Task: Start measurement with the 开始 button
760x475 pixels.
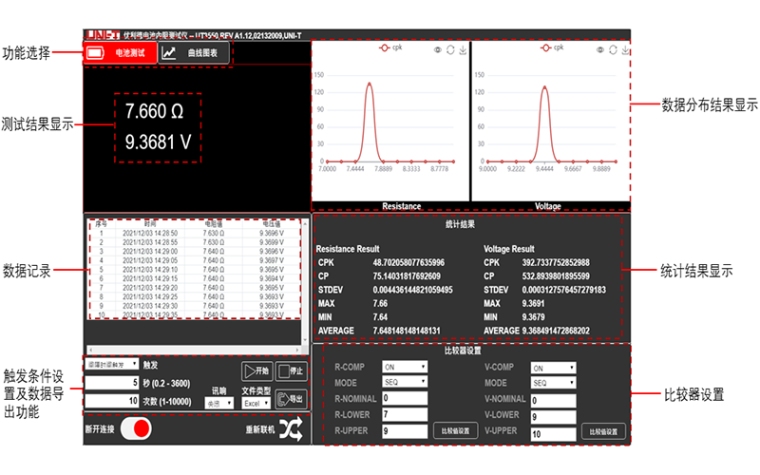Action: click(257, 371)
